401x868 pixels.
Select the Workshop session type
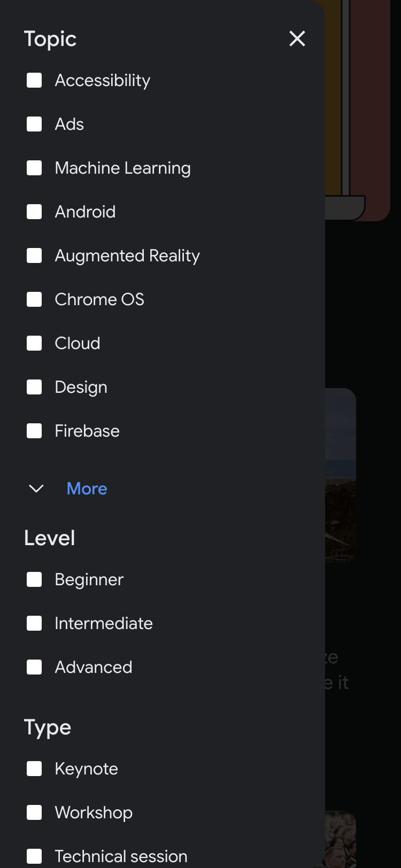tap(34, 812)
